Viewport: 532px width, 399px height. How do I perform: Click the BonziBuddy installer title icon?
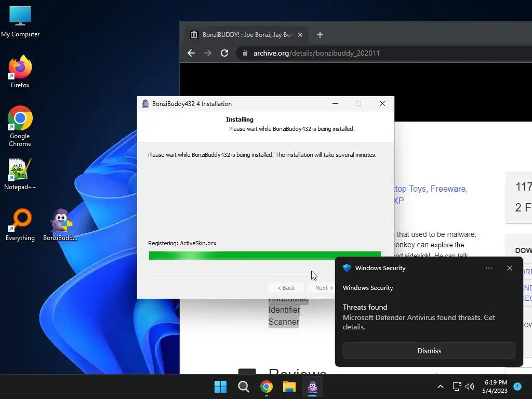click(x=145, y=104)
